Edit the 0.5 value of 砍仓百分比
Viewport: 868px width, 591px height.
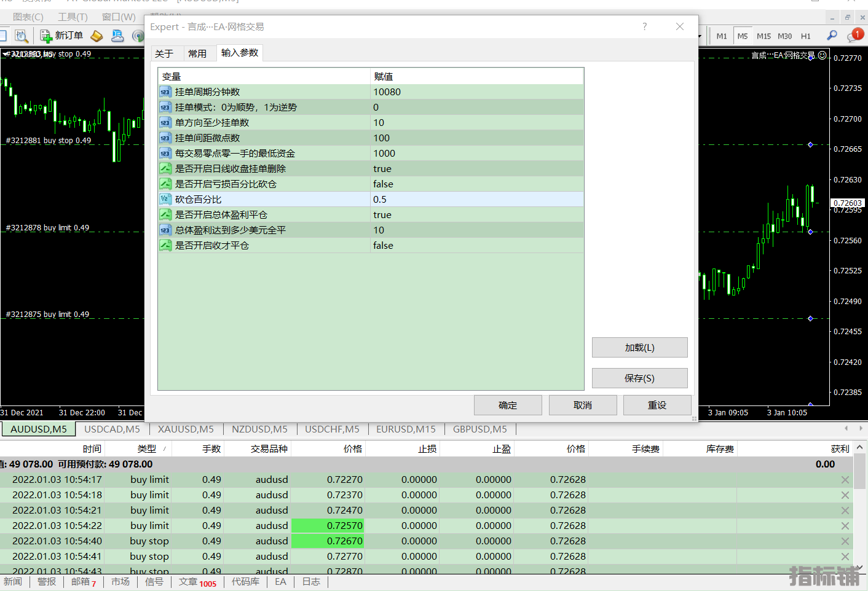(x=477, y=199)
